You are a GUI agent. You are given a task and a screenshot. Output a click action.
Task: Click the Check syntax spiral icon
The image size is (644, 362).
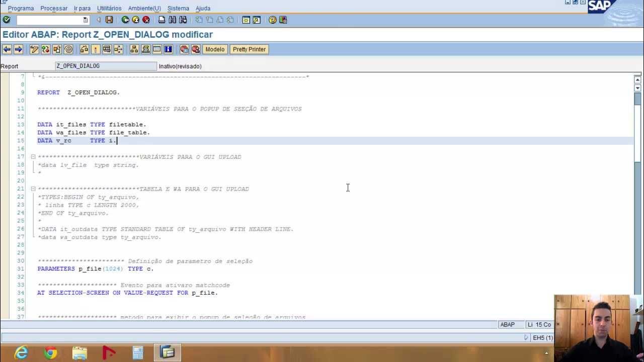(68, 49)
